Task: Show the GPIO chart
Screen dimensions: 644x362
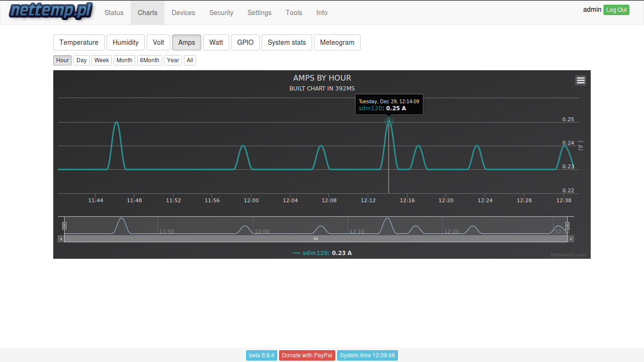Action: click(x=245, y=42)
